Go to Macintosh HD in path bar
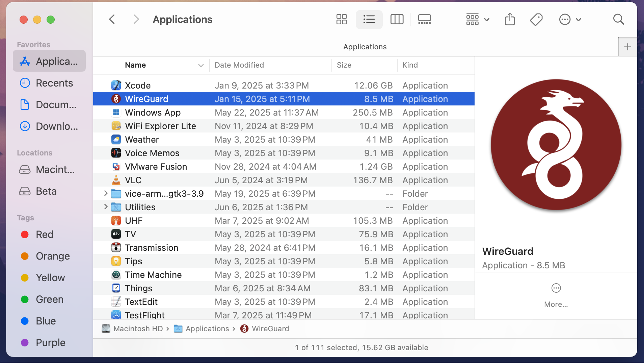This screenshot has width=644, height=363. tap(132, 329)
